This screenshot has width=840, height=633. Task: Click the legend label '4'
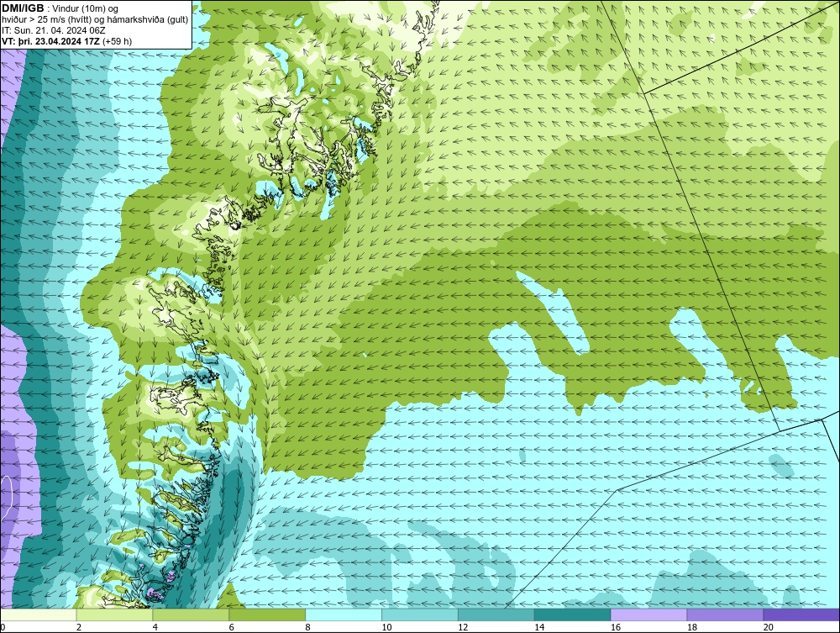click(155, 627)
